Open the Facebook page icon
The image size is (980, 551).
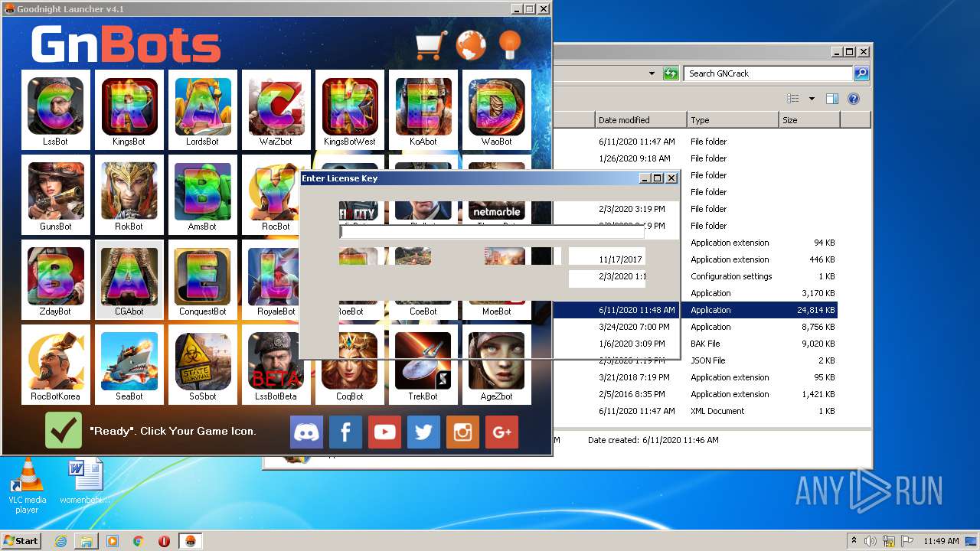(x=345, y=432)
